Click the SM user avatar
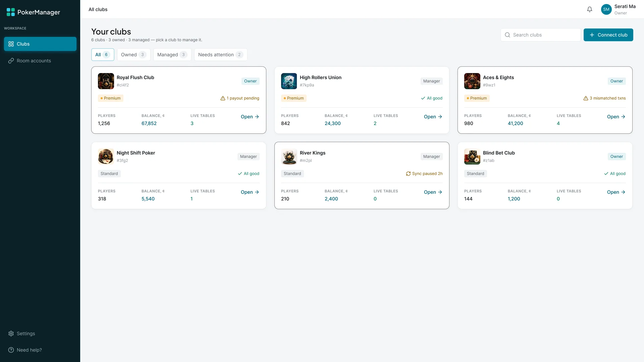Image resolution: width=644 pixels, height=362 pixels. click(606, 9)
